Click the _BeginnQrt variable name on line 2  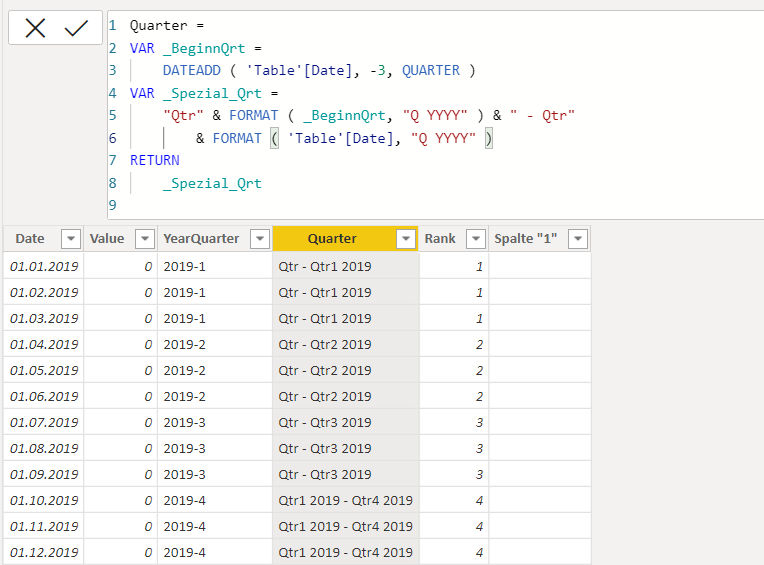[204, 48]
